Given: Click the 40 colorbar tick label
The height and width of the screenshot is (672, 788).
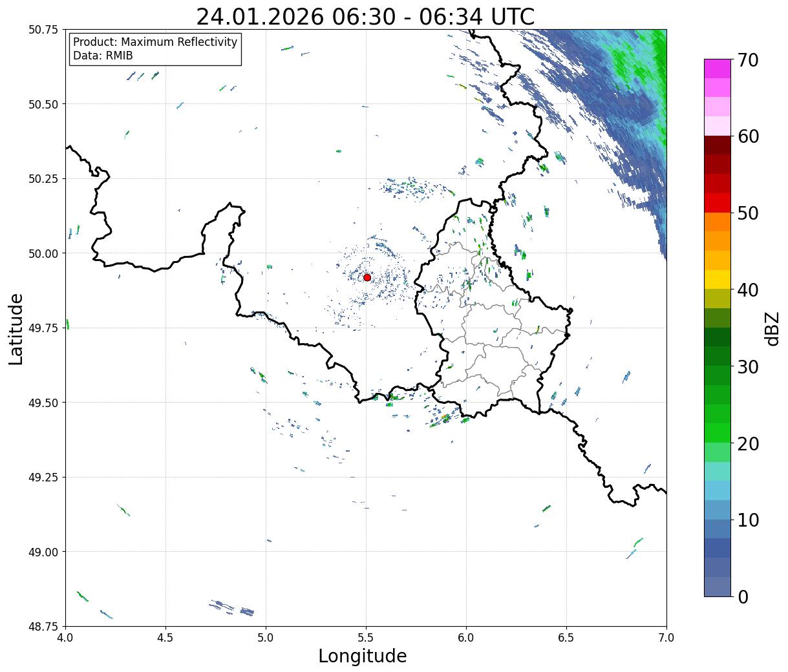Looking at the screenshot, I should [x=747, y=290].
